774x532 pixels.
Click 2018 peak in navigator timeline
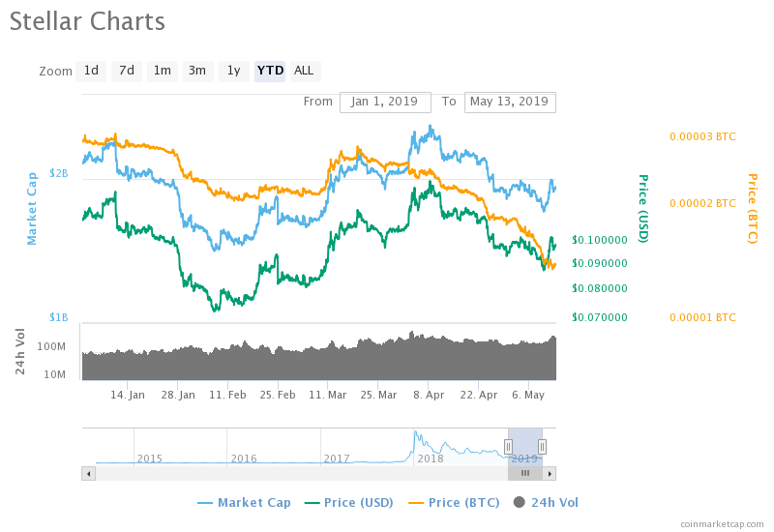point(415,434)
